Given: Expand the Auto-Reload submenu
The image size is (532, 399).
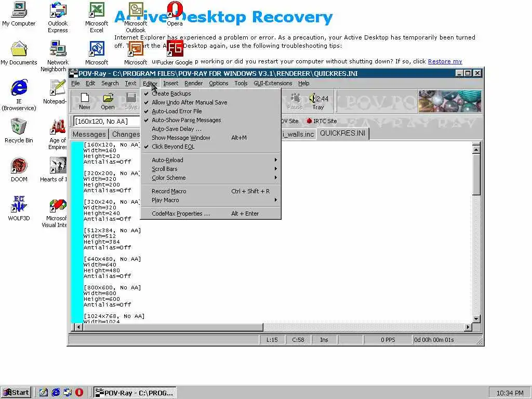Looking at the screenshot, I should point(211,160).
